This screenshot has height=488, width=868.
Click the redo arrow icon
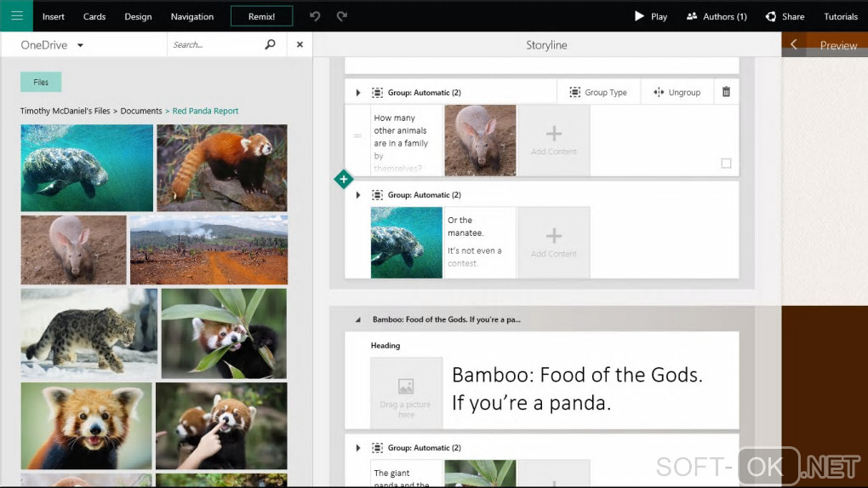coord(342,16)
